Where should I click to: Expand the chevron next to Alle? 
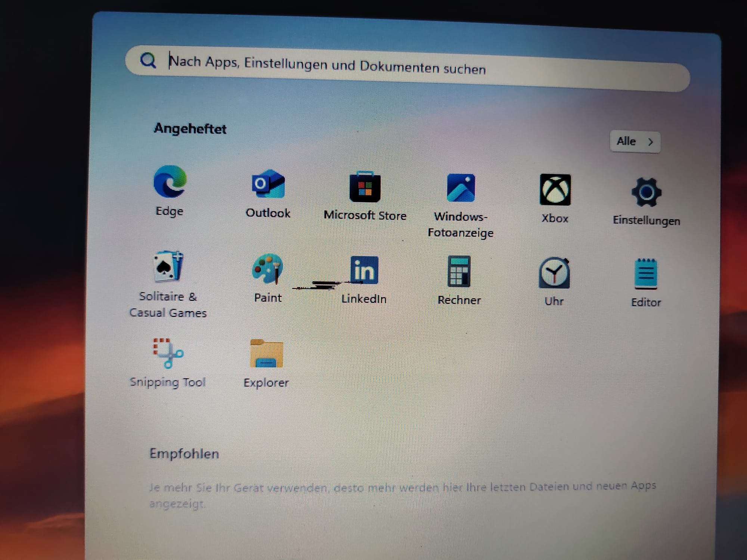click(651, 142)
